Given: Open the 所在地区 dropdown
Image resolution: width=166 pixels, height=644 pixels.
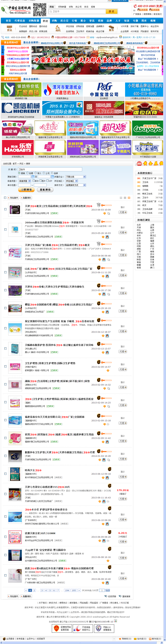Looking at the screenshot, I should coord(72,181).
